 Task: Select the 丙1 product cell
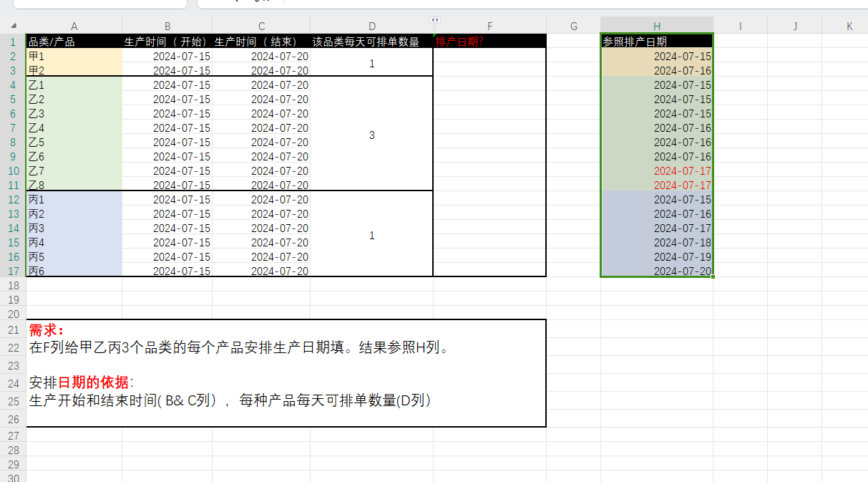[x=74, y=199]
